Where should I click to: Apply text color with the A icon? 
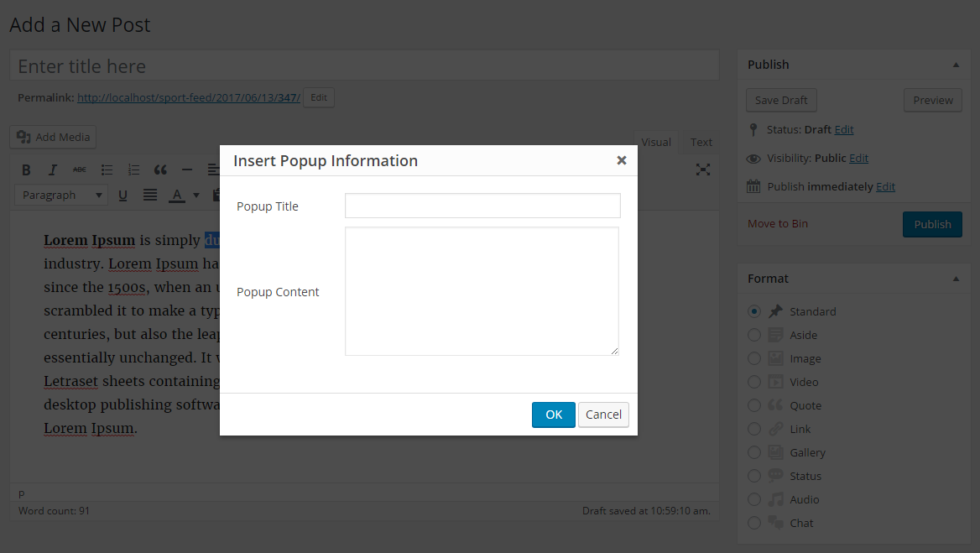[177, 196]
